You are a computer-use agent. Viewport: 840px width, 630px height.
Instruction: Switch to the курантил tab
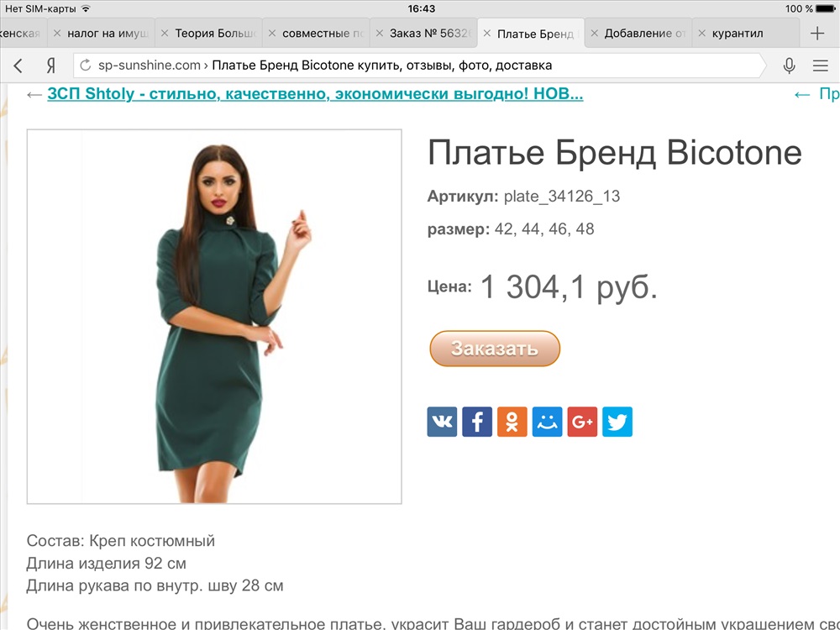[x=738, y=34]
